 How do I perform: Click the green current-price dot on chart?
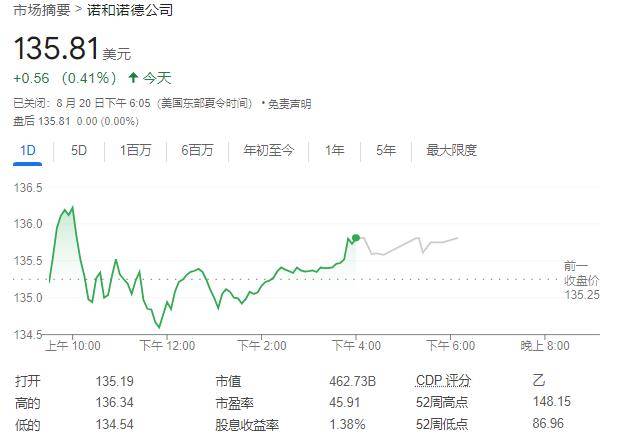[x=356, y=238]
